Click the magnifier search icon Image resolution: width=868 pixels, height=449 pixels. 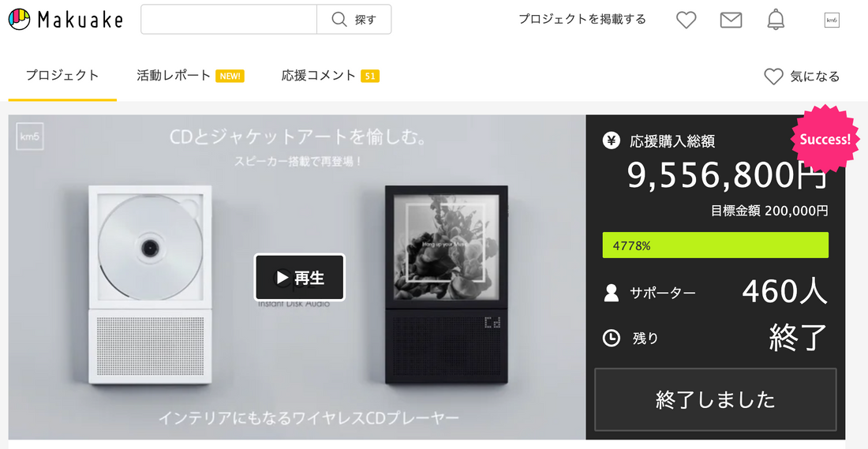tap(339, 20)
